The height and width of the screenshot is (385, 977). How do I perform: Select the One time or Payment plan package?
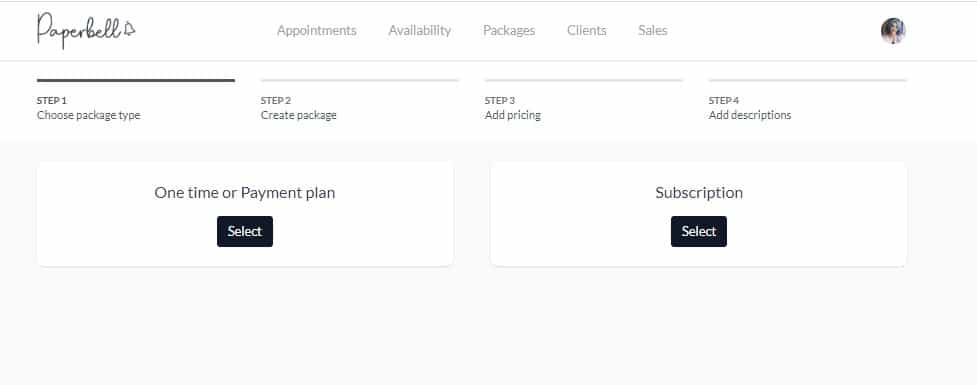click(x=245, y=231)
